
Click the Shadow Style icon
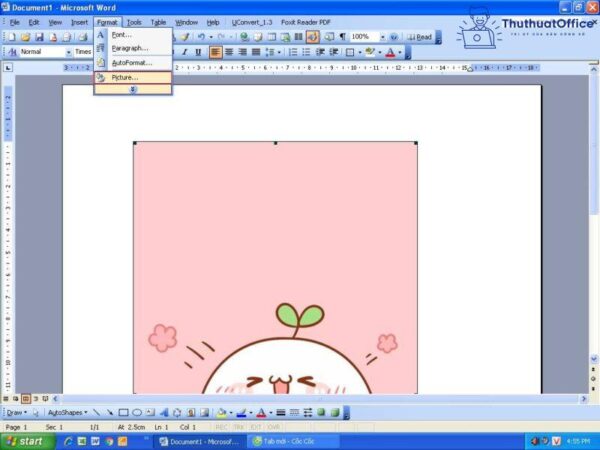tap(321, 412)
